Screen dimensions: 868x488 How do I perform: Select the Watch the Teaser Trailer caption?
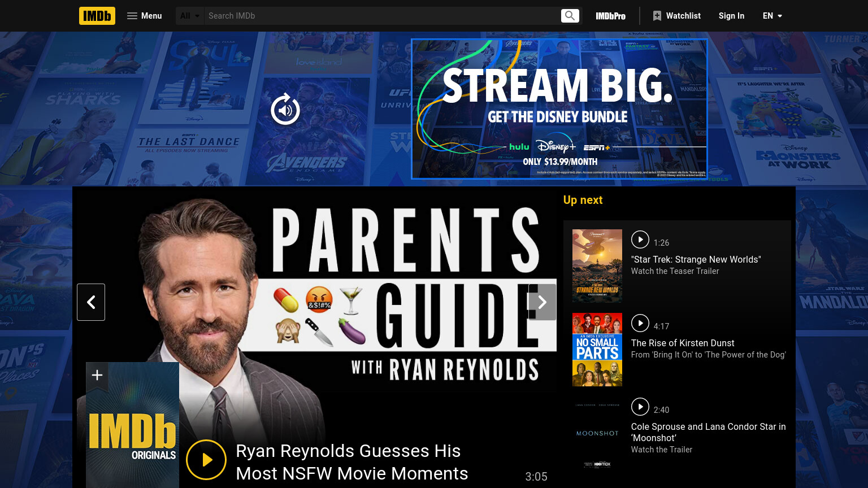point(675,271)
